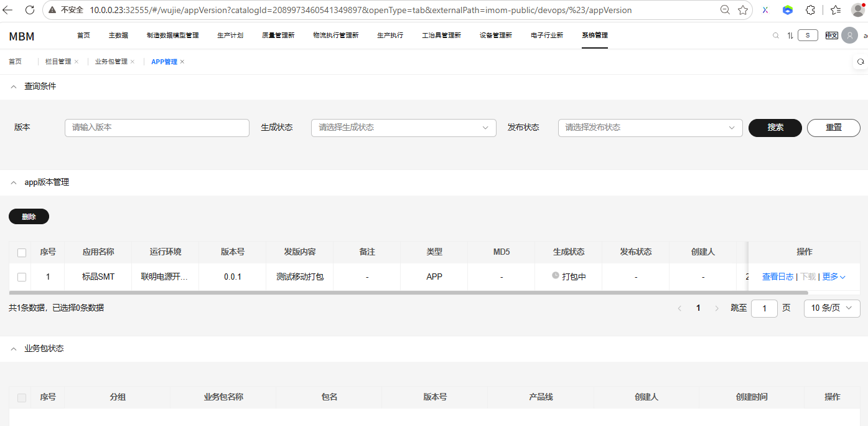Tick the select-all checkbox in the app version table header
Viewport: 868px width, 426px height.
[22, 252]
